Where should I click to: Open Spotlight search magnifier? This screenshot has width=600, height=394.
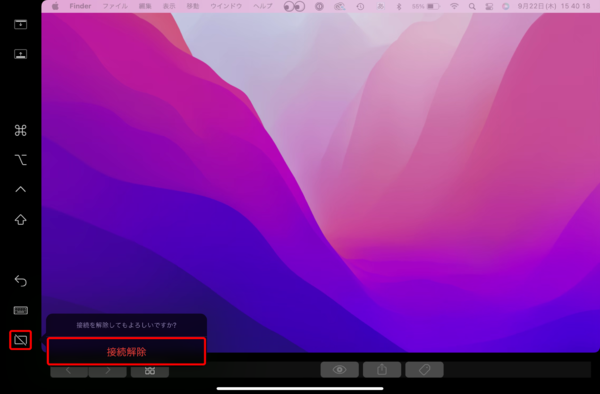[472, 7]
